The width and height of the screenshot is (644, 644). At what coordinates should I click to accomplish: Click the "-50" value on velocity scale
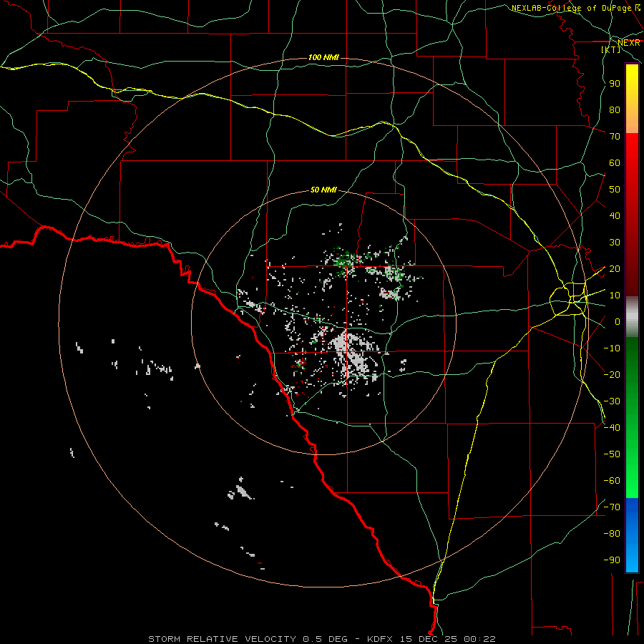(x=612, y=454)
